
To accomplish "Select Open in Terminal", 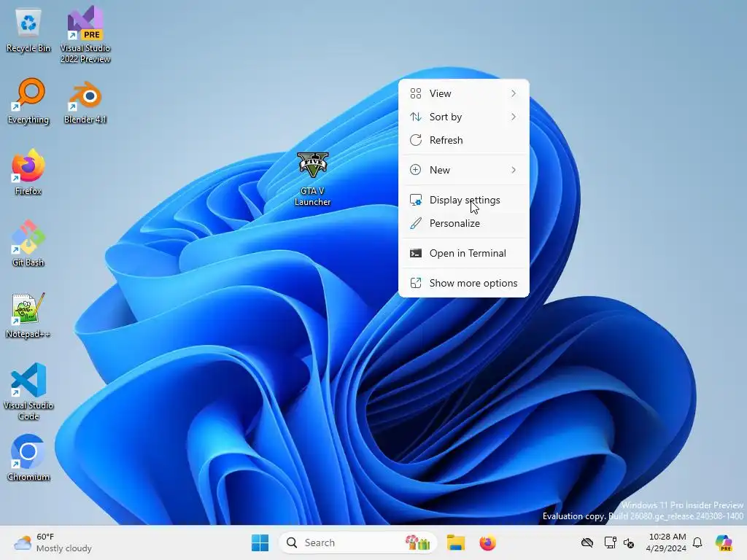I will coord(463,253).
